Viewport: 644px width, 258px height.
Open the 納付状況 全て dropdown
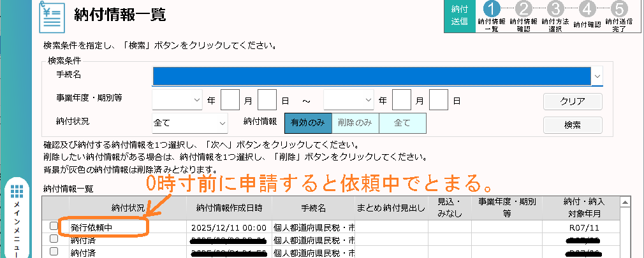click(190, 122)
